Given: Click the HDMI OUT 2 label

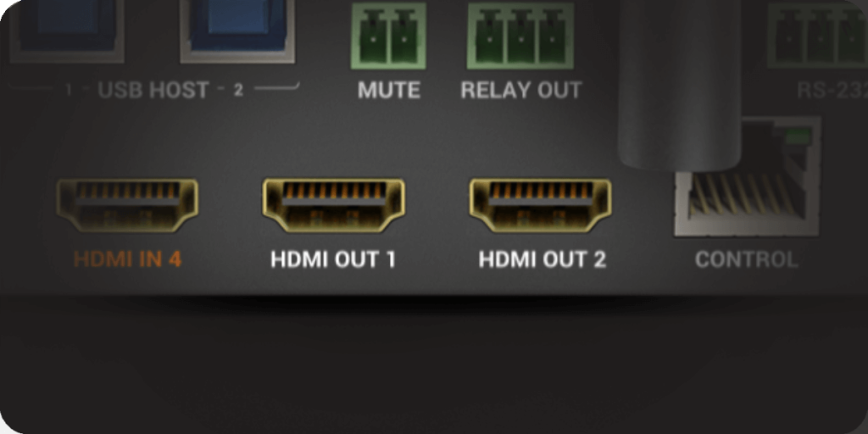Looking at the screenshot, I should 542,259.
